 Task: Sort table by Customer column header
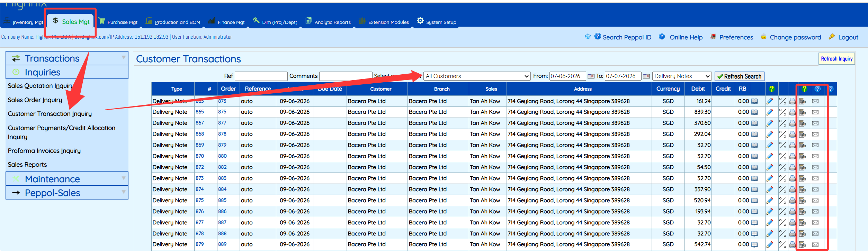(381, 89)
